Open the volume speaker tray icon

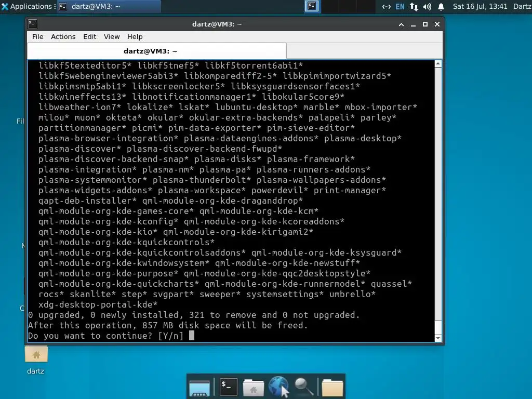point(427,7)
